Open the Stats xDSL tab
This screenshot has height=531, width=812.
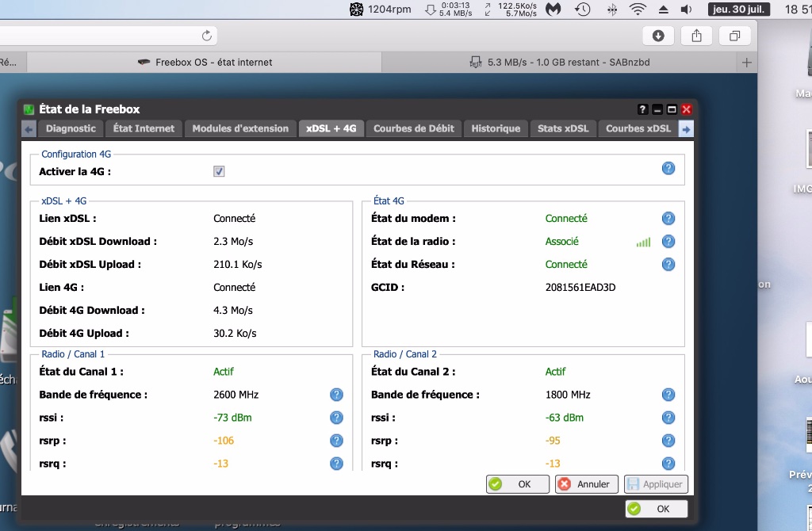(563, 128)
